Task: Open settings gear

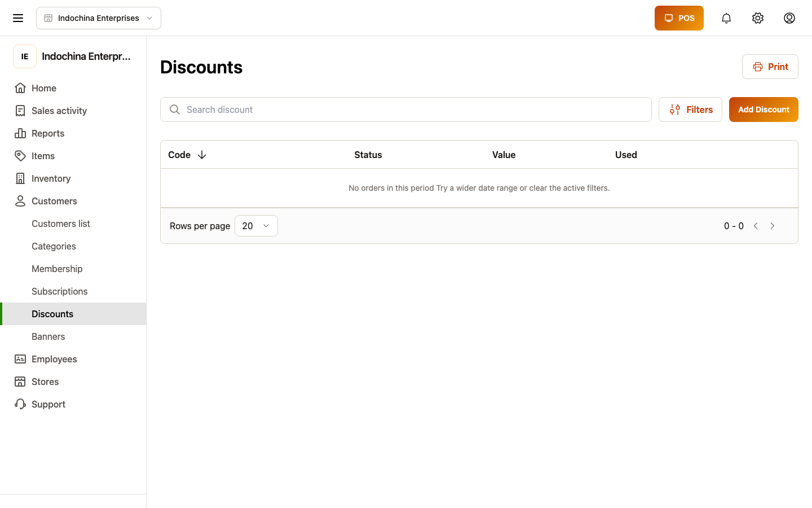Action: (758, 18)
